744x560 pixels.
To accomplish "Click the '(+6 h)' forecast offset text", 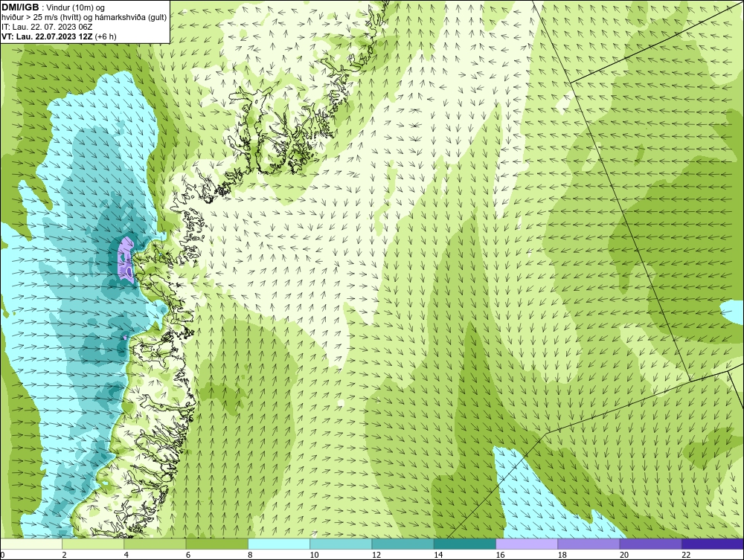I will pos(106,36).
